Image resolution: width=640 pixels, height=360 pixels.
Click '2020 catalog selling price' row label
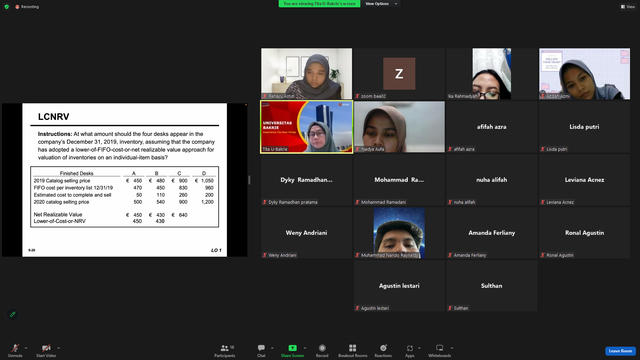pyautogui.click(x=61, y=202)
